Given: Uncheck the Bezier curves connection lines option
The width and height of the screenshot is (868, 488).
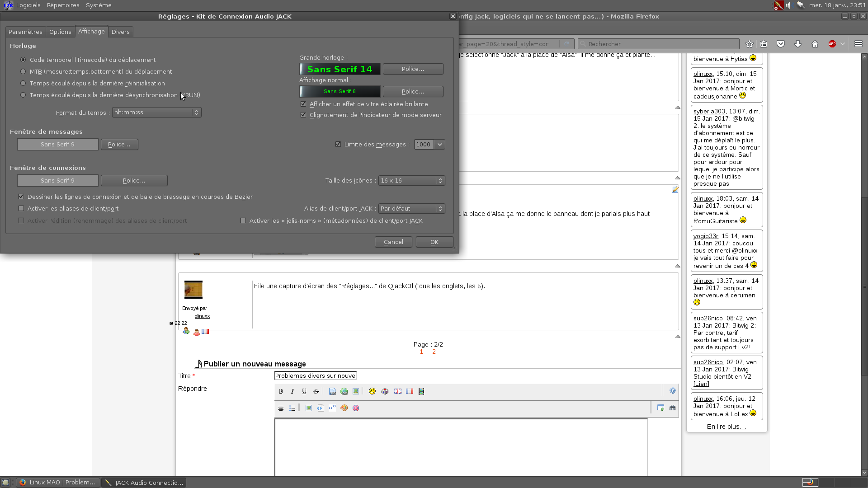Looking at the screenshot, I should tap(21, 197).
